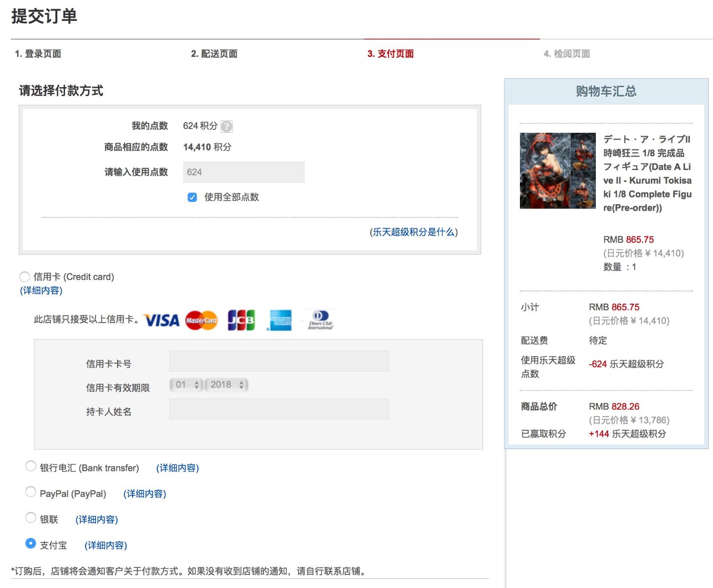Uncheck the 使用全部点数 checkbox

(192, 197)
